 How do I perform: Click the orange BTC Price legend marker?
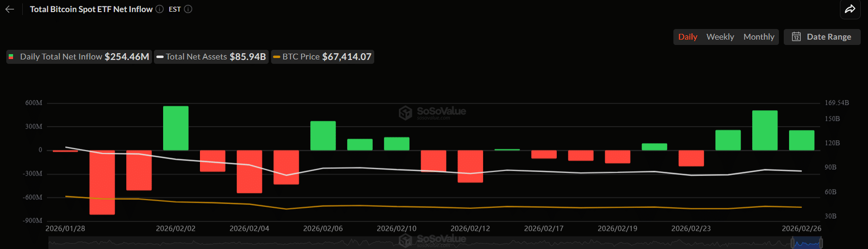[x=276, y=57]
